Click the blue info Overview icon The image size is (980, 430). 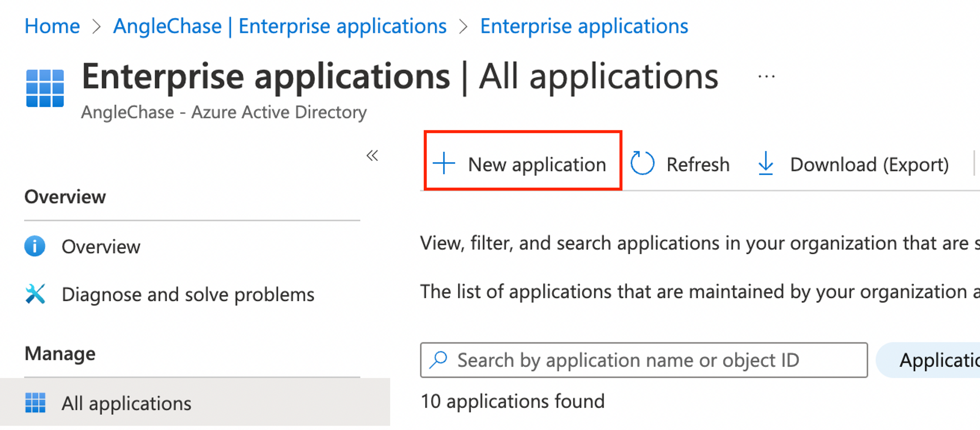35,246
